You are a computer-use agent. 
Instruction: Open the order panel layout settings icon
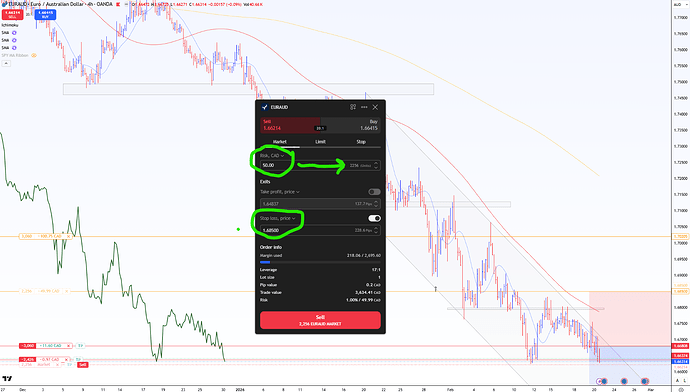coord(353,107)
